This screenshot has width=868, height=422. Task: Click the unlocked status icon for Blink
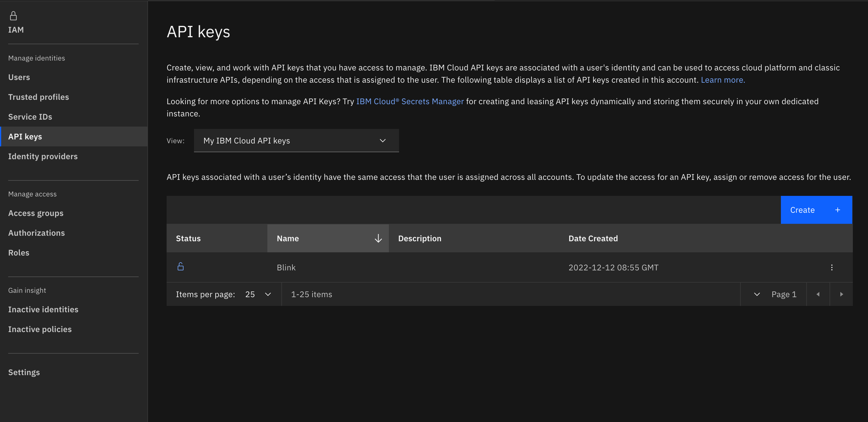tap(181, 267)
